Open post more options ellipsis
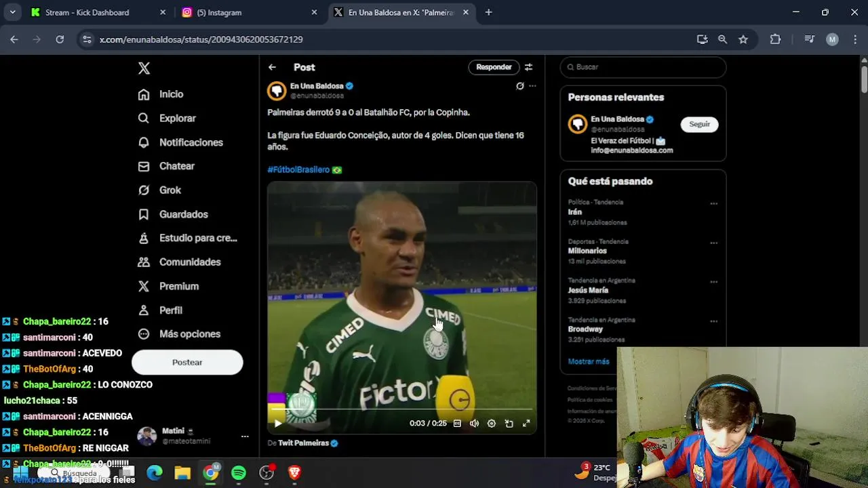Screen dimensions: 868x488 click(532, 86)
